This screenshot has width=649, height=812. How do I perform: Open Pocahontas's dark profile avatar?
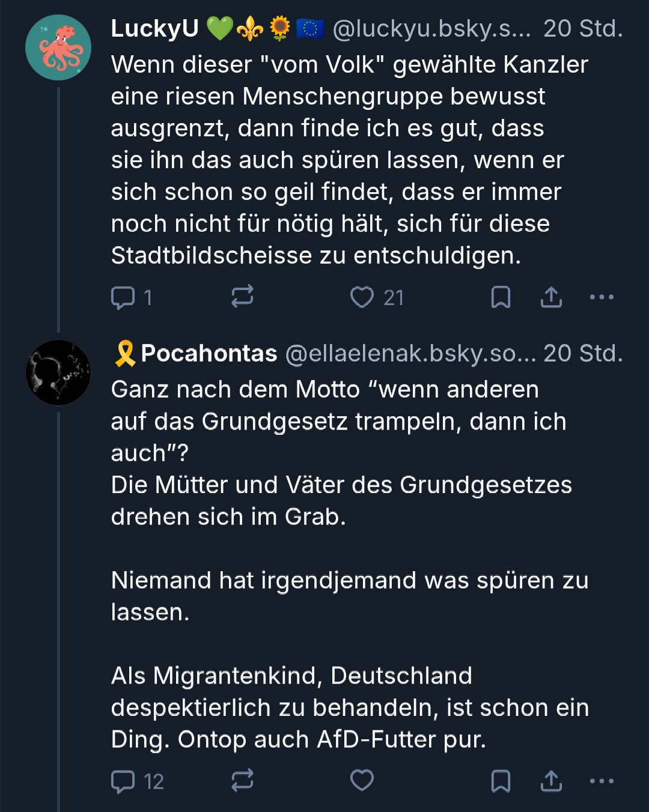pyautogui.click(x=58, y=372)
